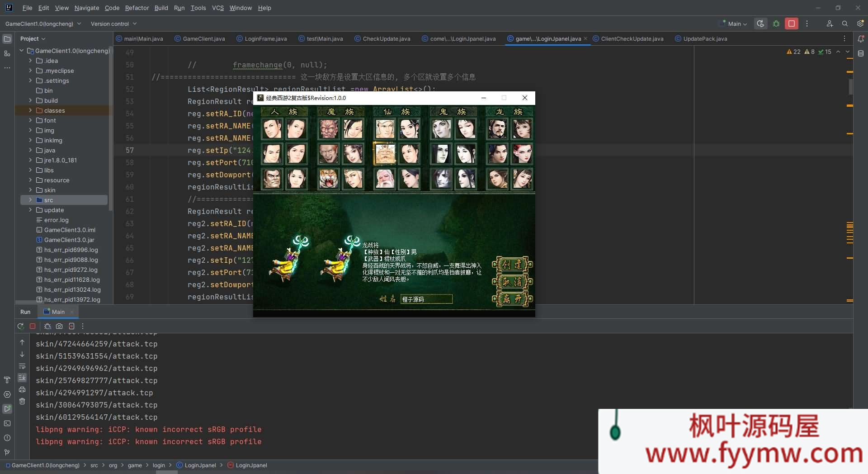Click the org breadcrumb in navigation bar
The width and height of the screenshot is (868, 474).
[113, 465]
